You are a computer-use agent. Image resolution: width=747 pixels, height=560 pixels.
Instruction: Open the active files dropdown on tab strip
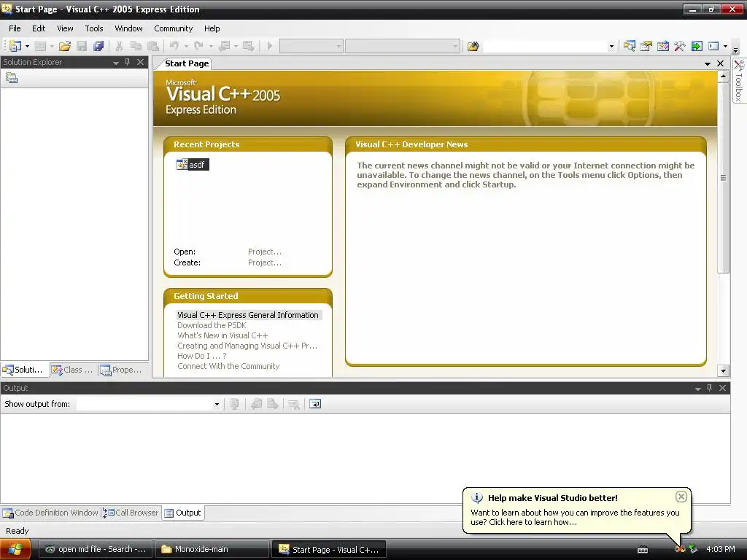click(708, 63)
